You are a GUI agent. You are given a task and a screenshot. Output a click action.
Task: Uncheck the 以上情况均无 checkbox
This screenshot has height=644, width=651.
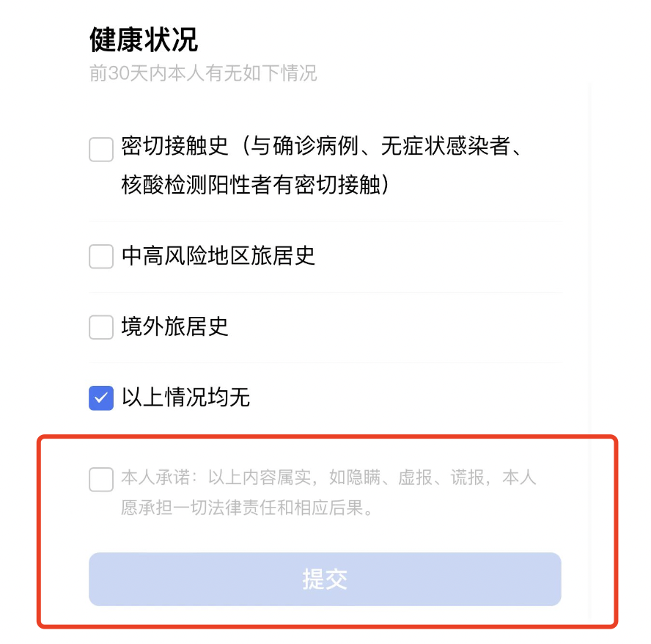click(101, 398)
